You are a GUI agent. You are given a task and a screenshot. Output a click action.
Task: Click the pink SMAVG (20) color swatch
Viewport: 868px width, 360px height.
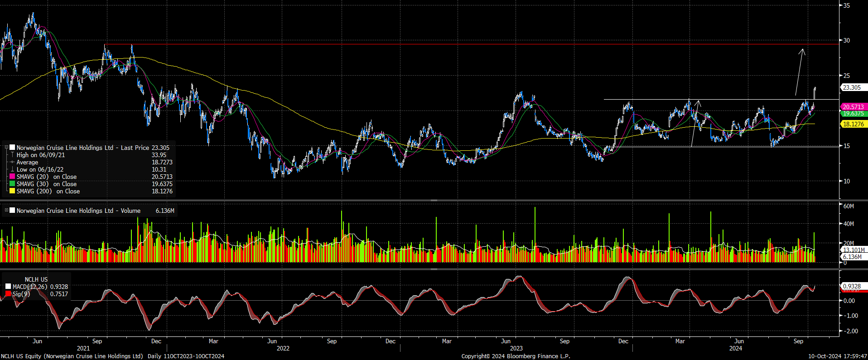13,177
